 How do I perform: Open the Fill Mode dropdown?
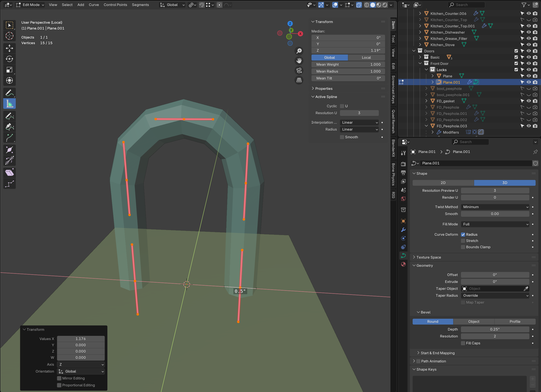(495, 224)
